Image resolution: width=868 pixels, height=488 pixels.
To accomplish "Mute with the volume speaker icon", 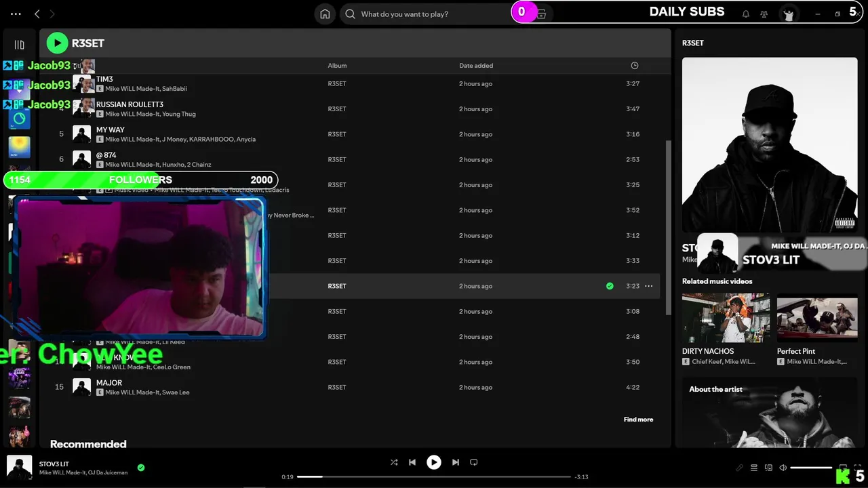I will click(783, 468).
